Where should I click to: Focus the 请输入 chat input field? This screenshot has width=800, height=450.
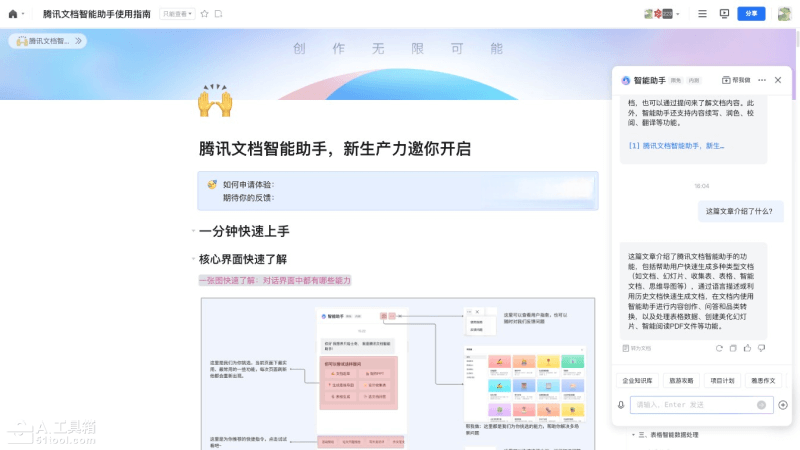pos(690,405)
